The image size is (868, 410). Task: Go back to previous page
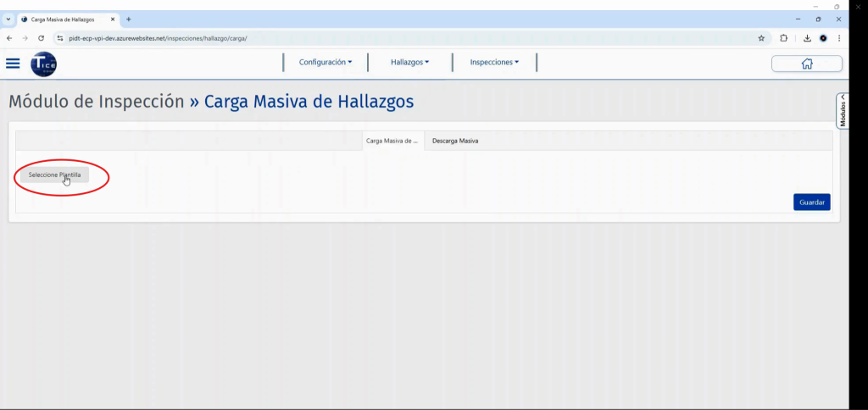(x=9, y=38)
